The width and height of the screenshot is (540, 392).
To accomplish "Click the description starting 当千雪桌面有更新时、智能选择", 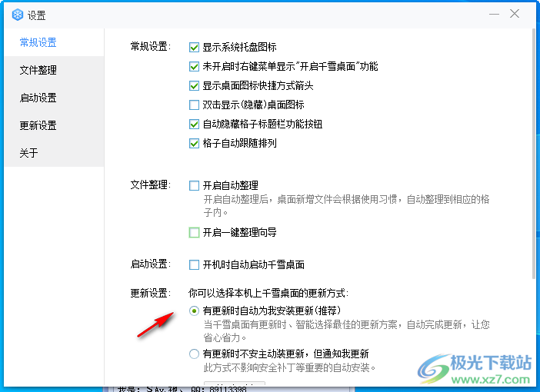I will tap(346, 331).
